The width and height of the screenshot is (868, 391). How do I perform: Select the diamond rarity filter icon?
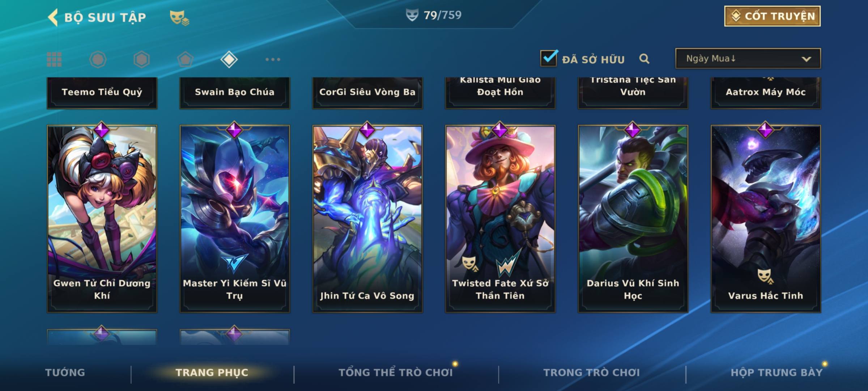[229, 59]
